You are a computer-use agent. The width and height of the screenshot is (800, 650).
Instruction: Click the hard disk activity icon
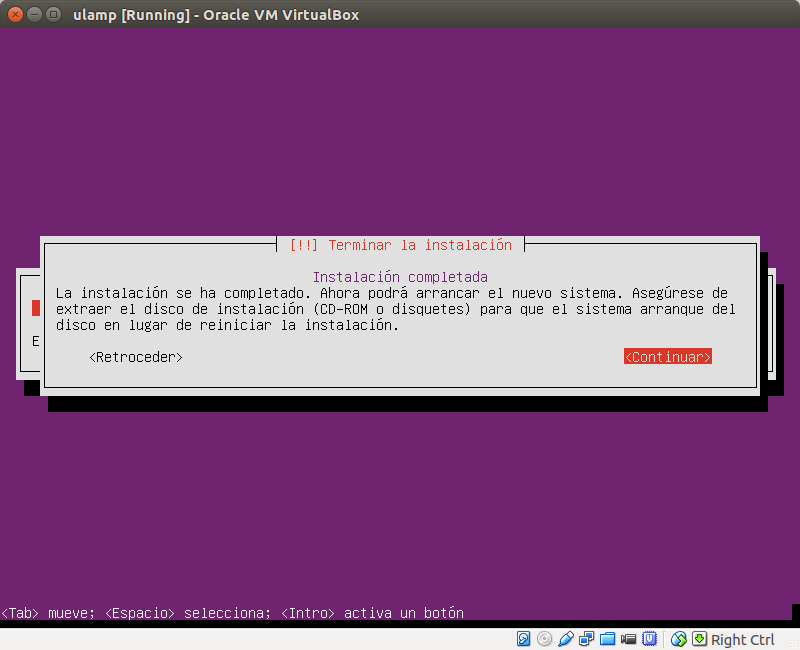[x=522, y=638]
